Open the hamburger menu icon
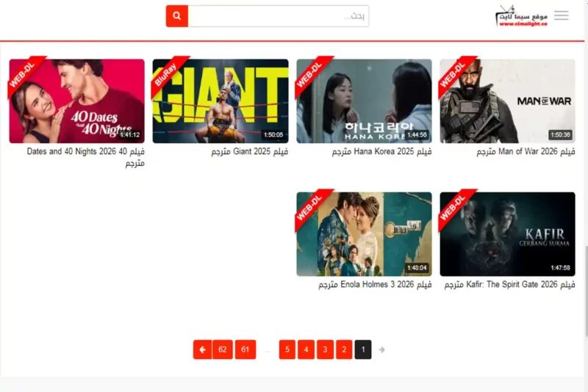 pos(561,15)
